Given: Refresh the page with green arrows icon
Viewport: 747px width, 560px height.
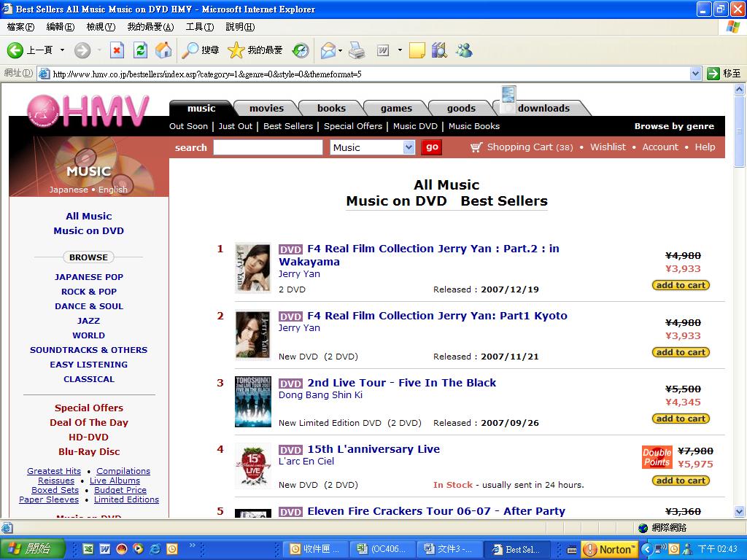Looking at the screenshot, I should [x=141, y=50].
